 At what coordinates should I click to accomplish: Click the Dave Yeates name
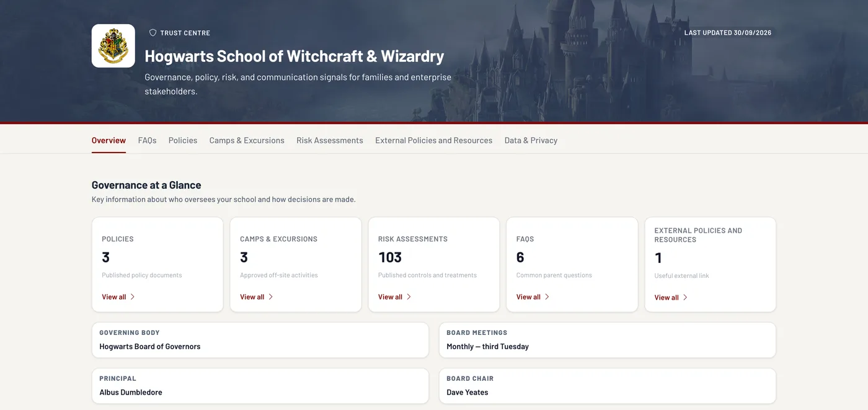467,393
